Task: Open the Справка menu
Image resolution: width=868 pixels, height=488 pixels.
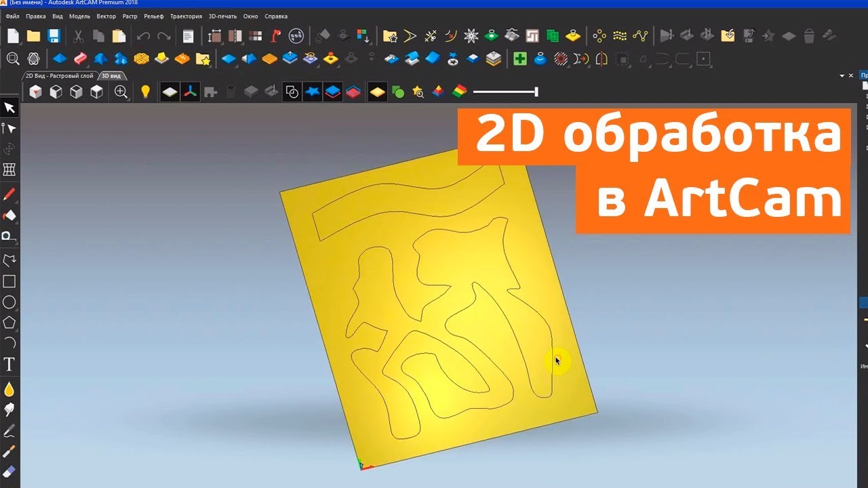Action: click(277, 16)
